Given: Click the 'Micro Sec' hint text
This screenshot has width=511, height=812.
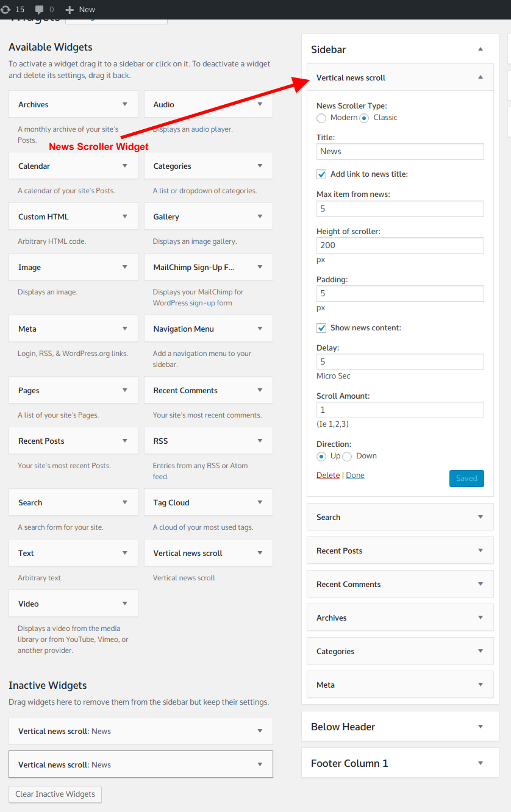Looking at the screenshot, I should [334, 376].
